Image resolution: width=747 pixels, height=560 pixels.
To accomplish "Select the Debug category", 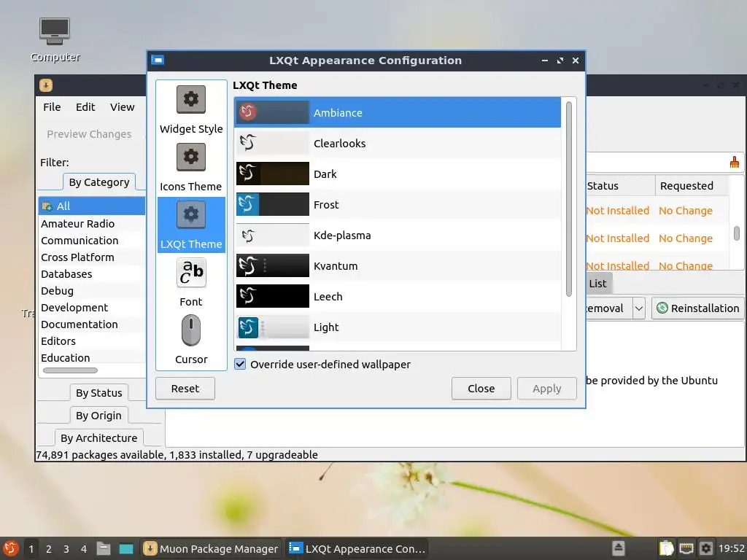I will [x=92, y=290].
